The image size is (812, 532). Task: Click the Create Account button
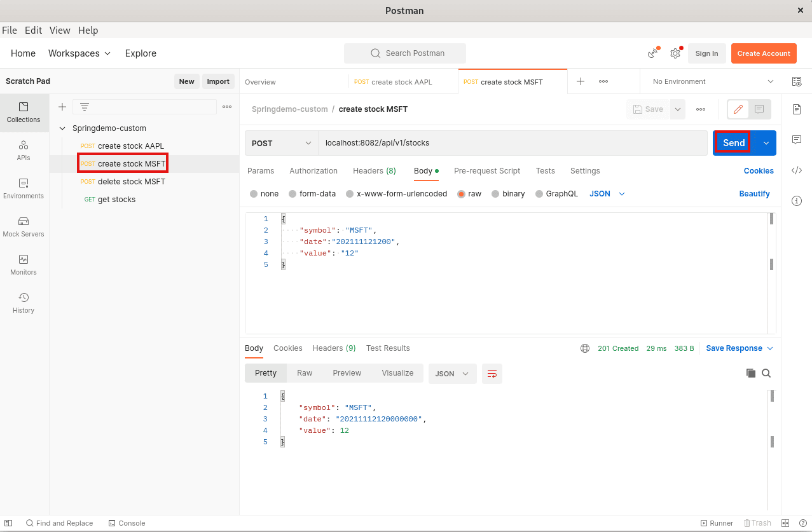coord(764,53)
